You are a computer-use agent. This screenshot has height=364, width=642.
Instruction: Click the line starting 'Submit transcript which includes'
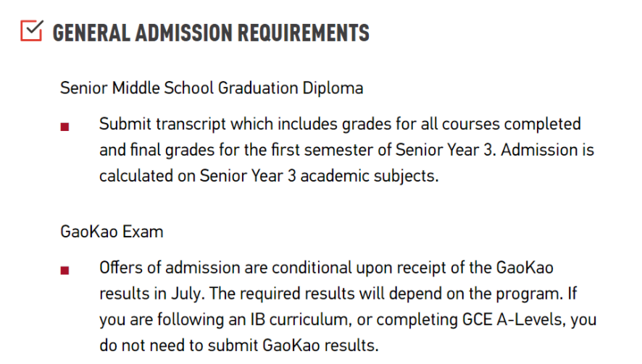pyautogui.click(x=340, y=124)
